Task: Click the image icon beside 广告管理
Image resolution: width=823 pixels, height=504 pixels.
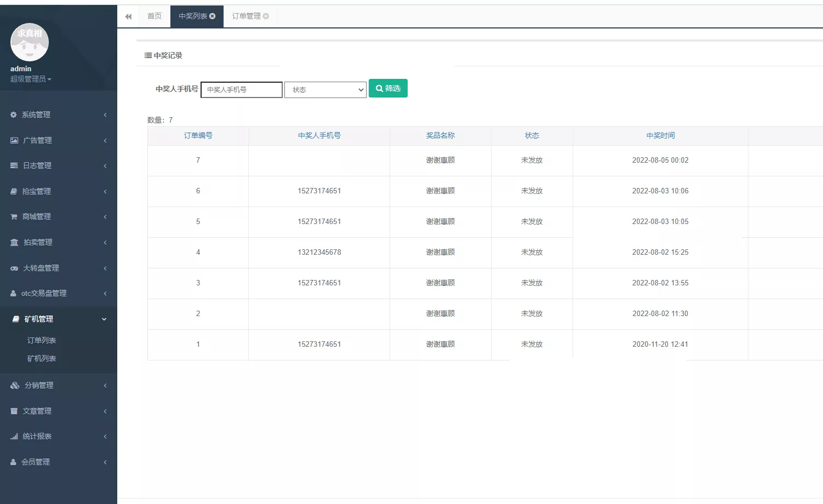Action: point(14,141)
